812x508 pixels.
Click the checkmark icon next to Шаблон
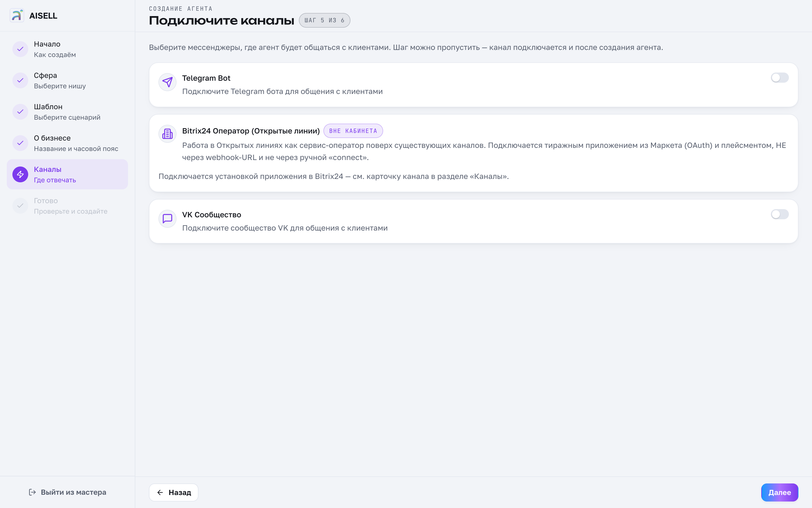pos(20,111)
